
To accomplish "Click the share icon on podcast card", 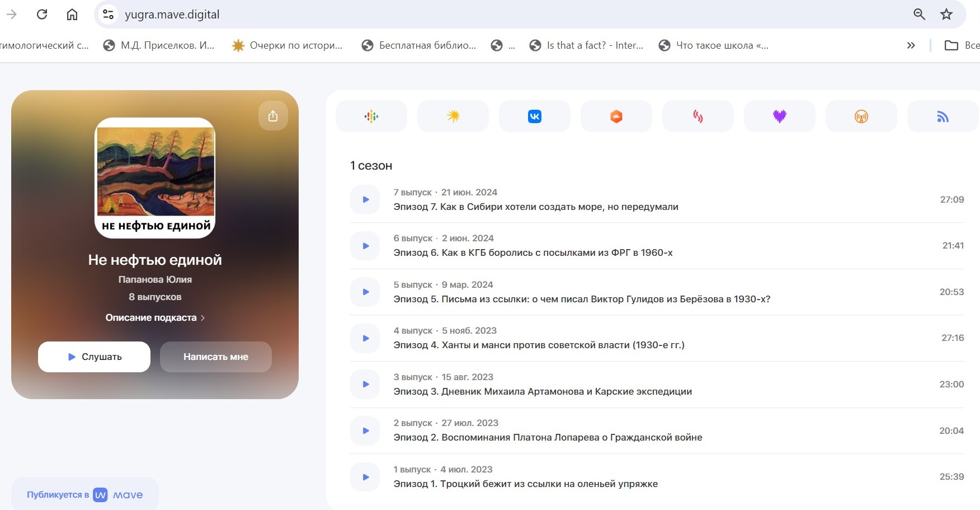I will [x=273, y=116].
